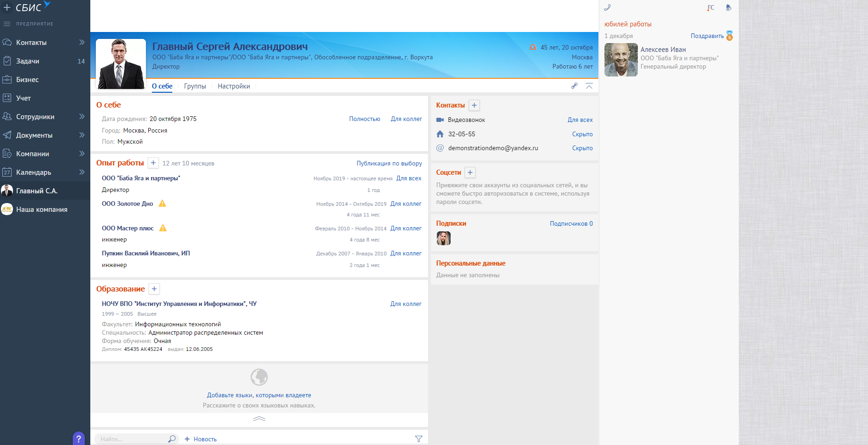Create a post with + Новость
868x445 pixels.
[x=201, y=439]
